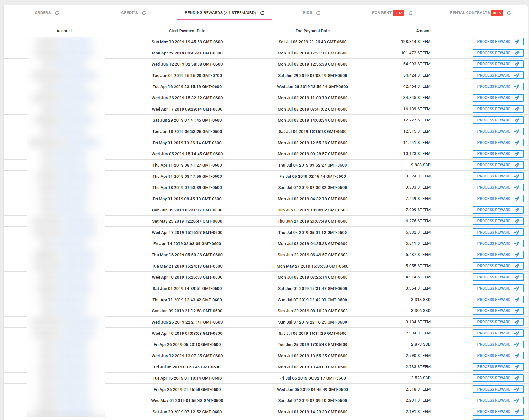Refresh the For Rent tab
Image resolution: width=529 pixels, height=420 pixels.
click(411, 13)
